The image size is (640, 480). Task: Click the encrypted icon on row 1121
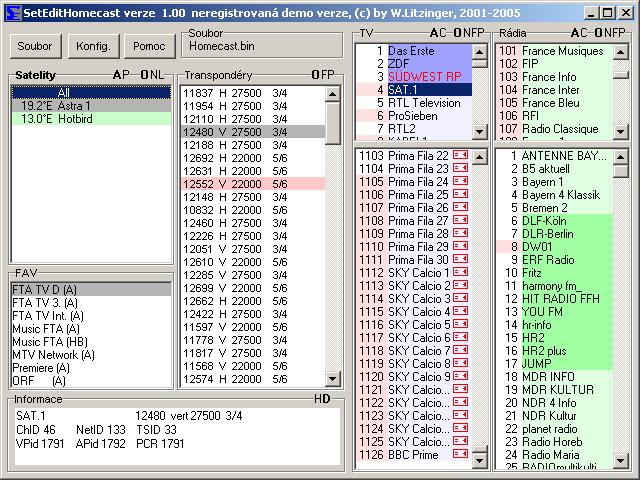point(460,389)
